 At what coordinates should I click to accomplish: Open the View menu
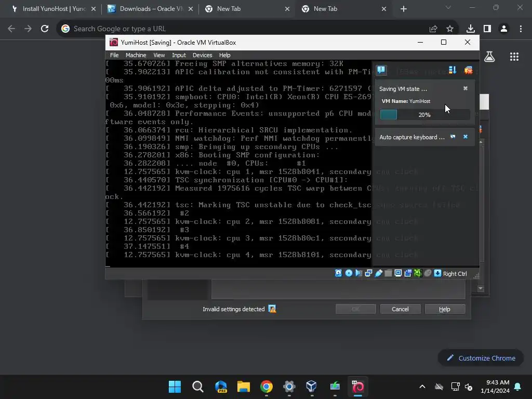point(159,55)
